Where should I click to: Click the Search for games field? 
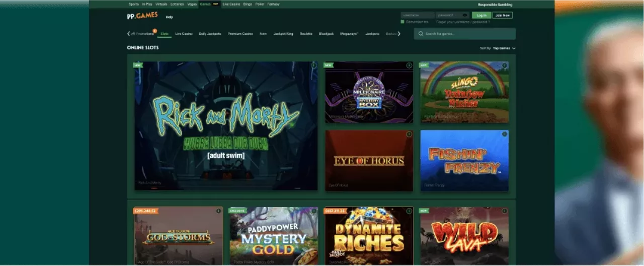(x=465, y=34)
